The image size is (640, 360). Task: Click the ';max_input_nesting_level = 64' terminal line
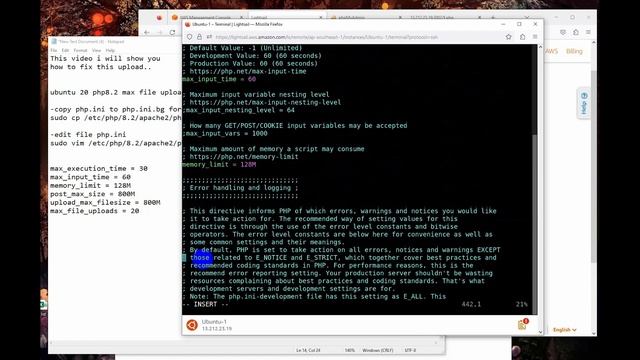point(238,110)
